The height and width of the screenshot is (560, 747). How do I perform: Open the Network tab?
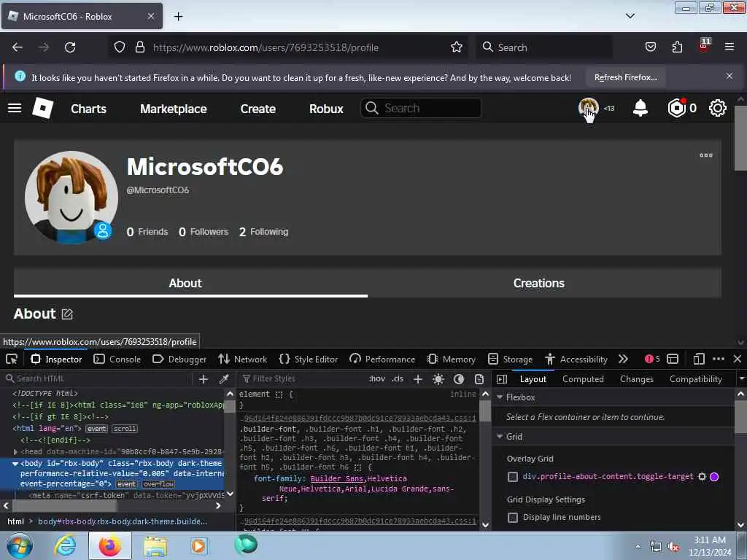(x=242, y=359)
